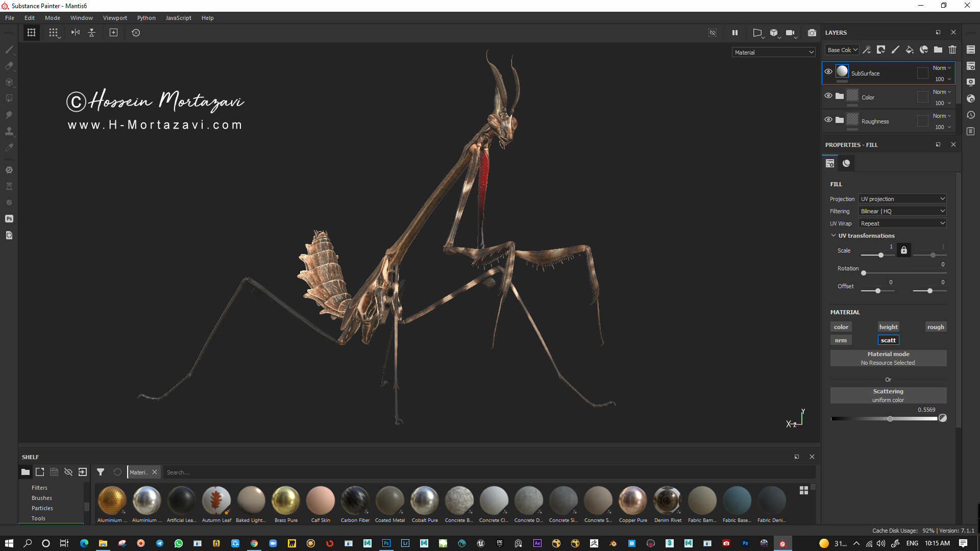Click the video camera settings icon
Screen dimensions: 980x551
(791, 33)
